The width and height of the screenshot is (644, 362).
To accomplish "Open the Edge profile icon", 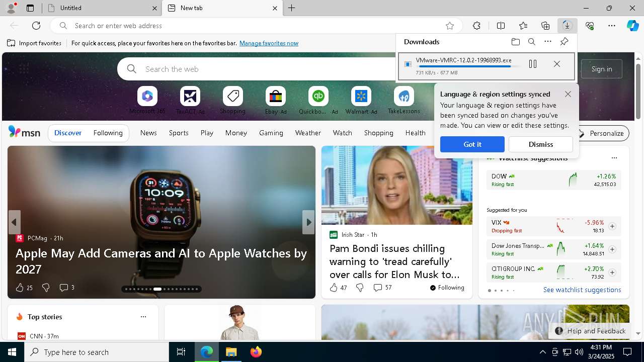I will click(x=11, y=8).
